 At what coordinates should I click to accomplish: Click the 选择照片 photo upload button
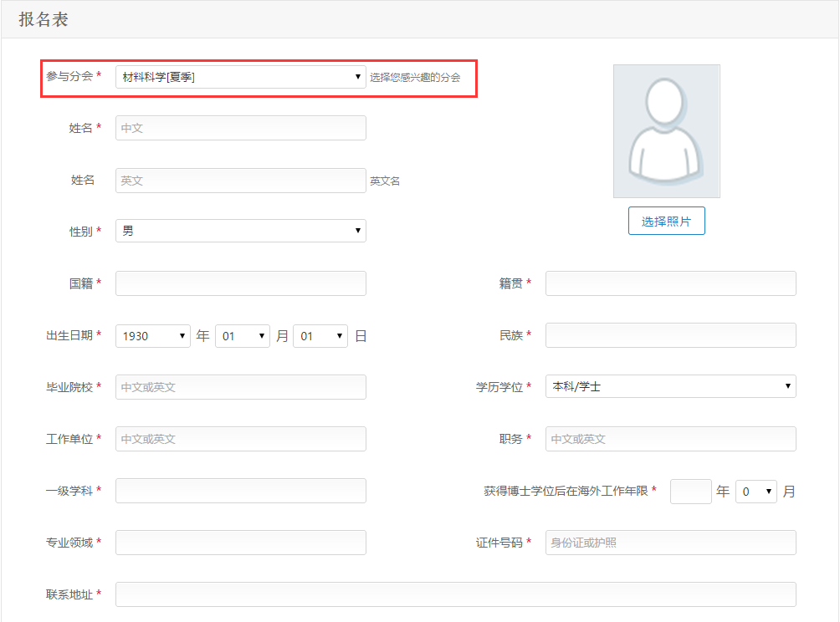tap(666, 220)
